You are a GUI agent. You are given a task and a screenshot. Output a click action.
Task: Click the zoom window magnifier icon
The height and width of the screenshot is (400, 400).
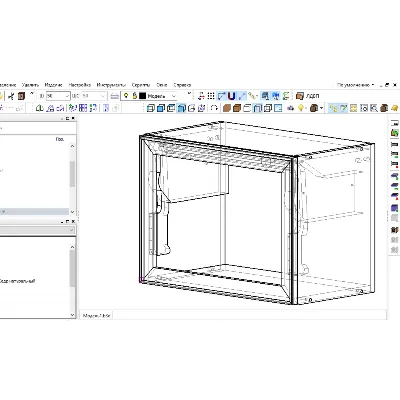374,108
